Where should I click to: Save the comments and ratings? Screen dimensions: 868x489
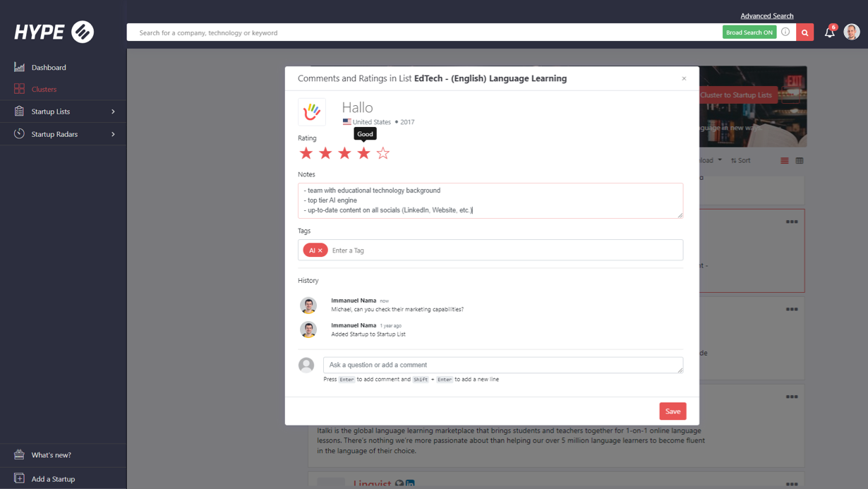pyautogui.click(x=672, y=411)
